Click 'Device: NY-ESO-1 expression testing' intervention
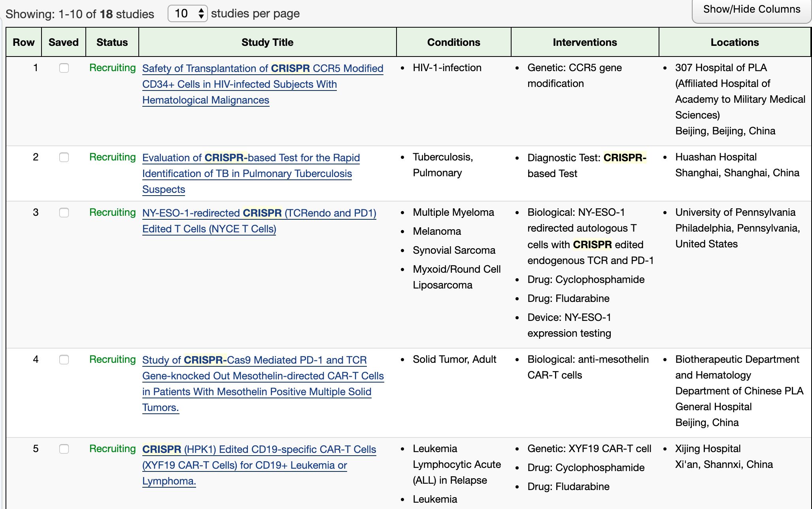Viewport: 812px width, 509px height. click(x=569, y=325)
